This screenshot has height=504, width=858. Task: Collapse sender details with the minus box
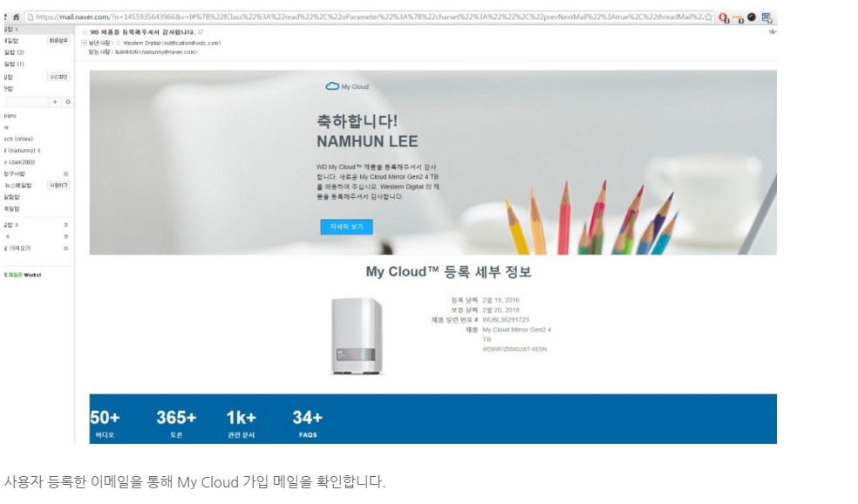tap(84, 43)
